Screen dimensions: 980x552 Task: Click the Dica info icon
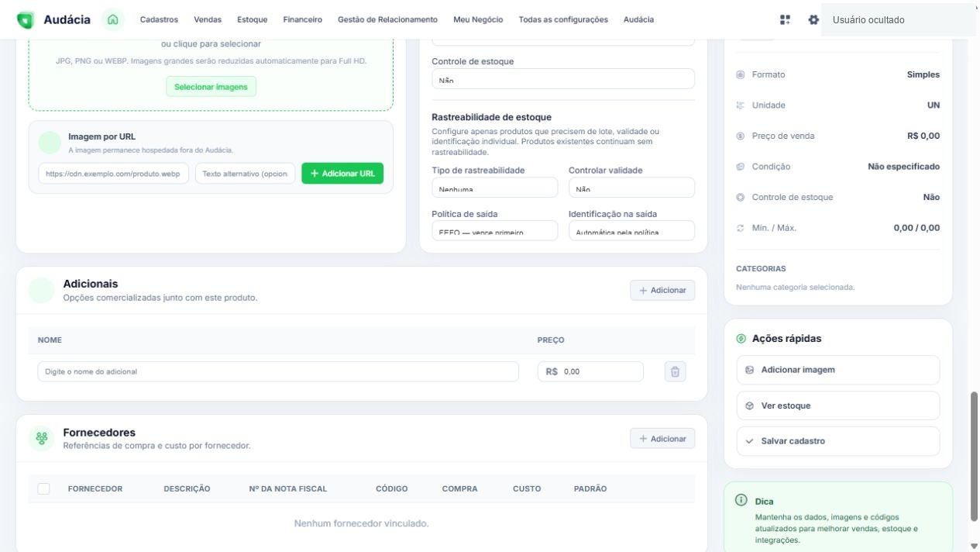point(741,500)
